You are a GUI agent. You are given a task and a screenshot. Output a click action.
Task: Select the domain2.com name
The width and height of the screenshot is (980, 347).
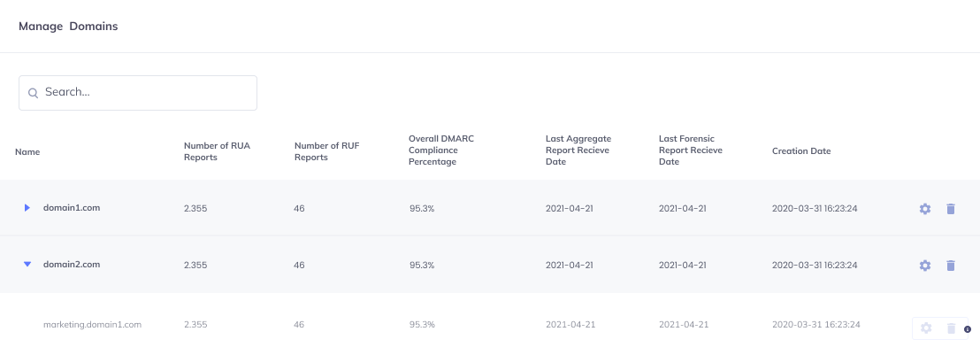72,265
